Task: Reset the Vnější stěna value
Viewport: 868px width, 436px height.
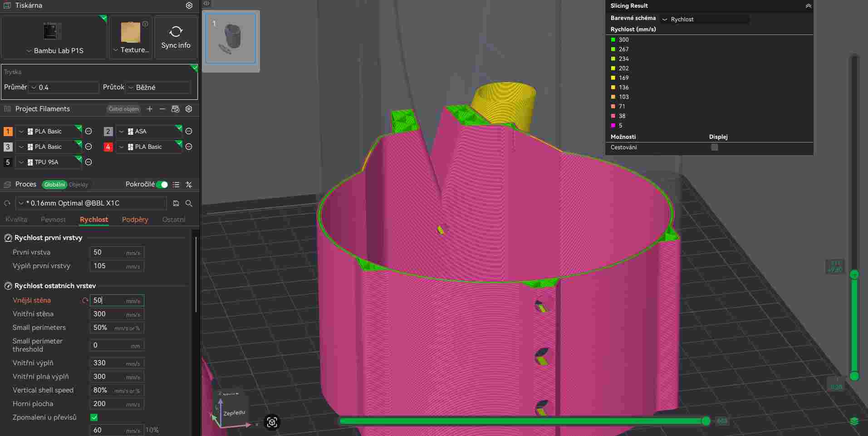Action: point(85,300)
